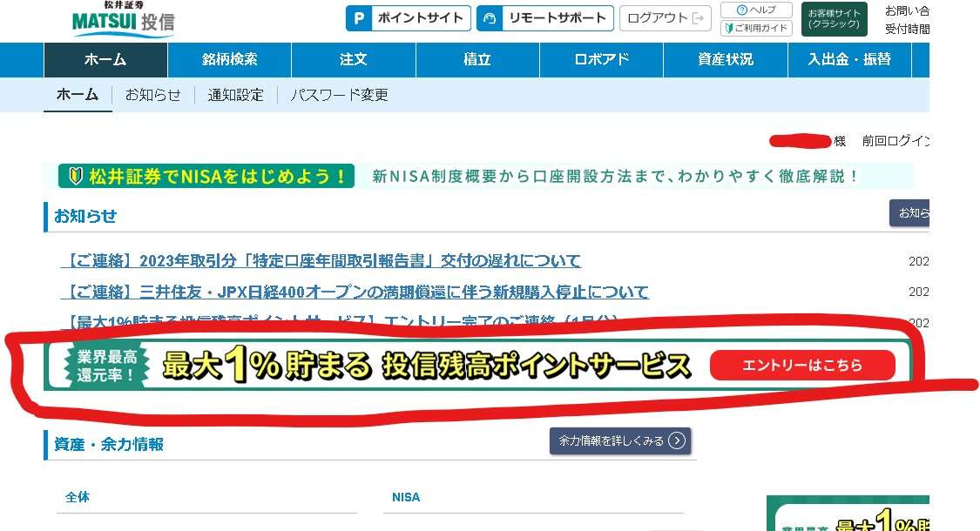Open the 資産状況 navigation tab
This screenshot has height=531, width=980.
(725, 60)
